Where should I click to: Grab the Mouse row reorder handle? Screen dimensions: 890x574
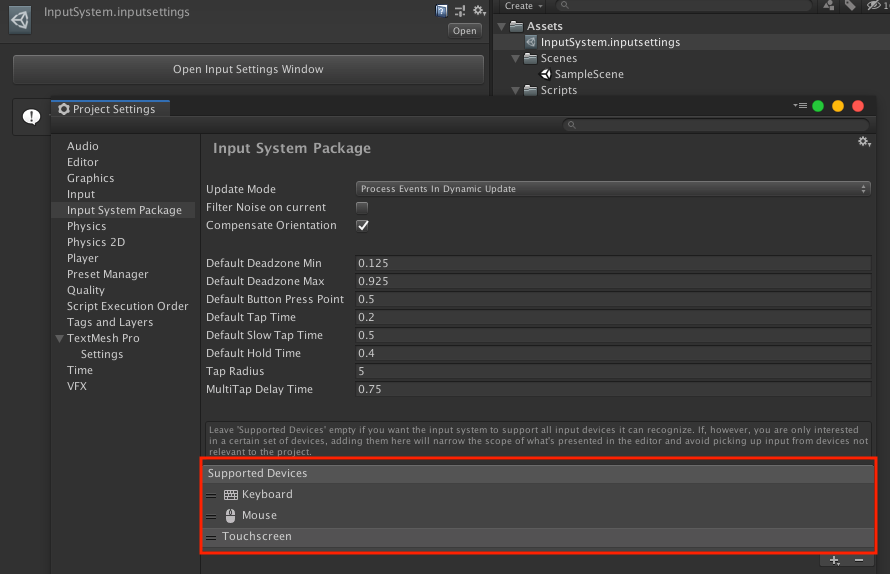pos(211,516)
